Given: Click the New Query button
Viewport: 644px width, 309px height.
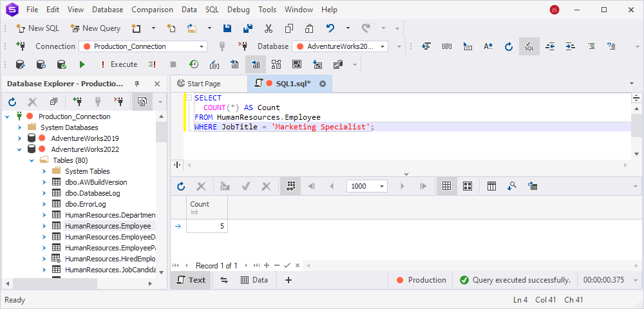Looking at the screenshot, I should [96, 28].
